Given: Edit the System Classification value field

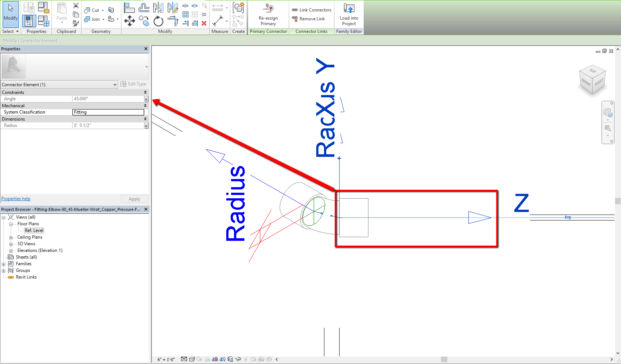Looking at the screenshot, I should pos(108,112).
